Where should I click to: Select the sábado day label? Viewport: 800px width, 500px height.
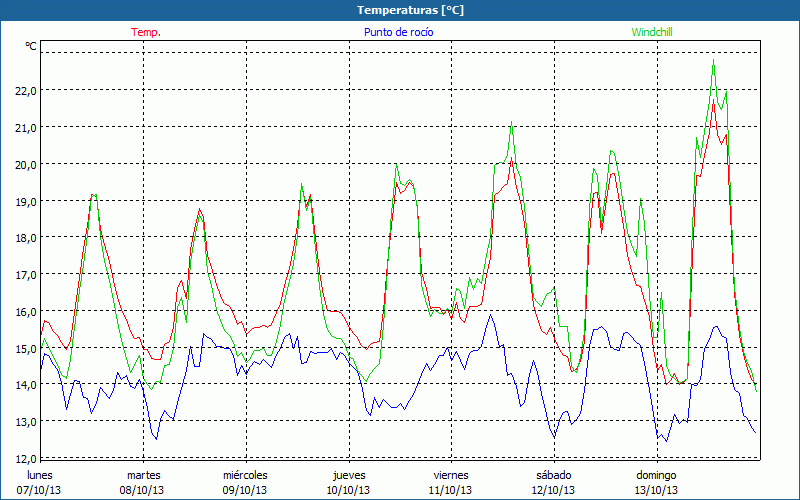point(553,474)
